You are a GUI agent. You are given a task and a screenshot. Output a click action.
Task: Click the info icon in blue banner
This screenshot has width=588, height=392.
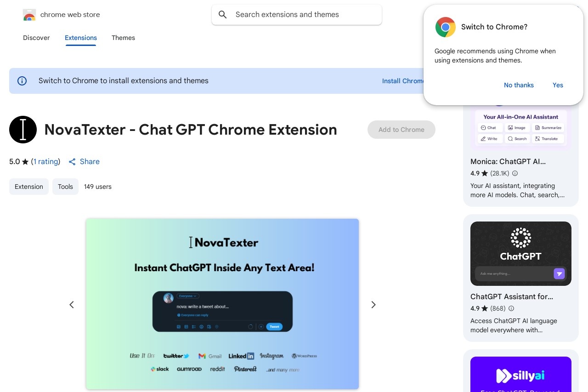coord(22,81)
